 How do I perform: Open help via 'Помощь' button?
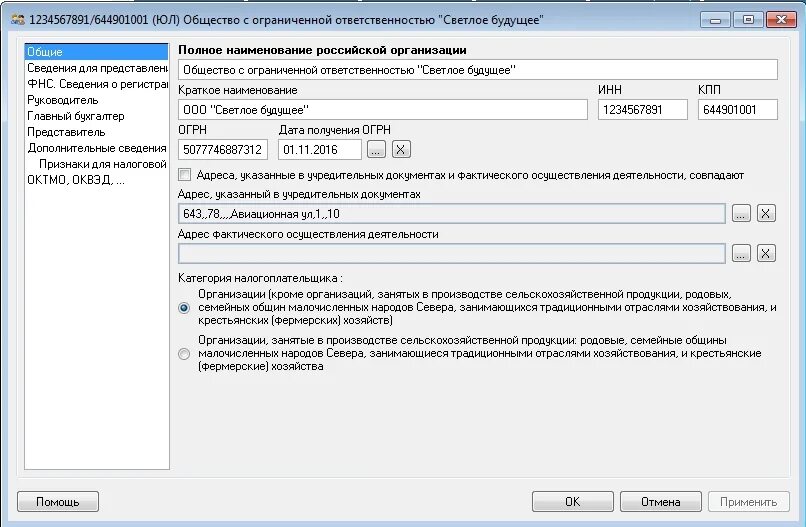58,502
